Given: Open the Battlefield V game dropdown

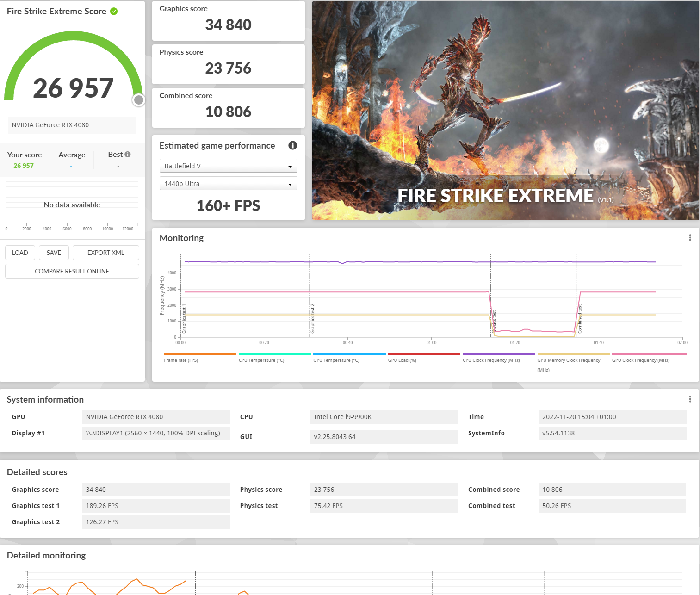Looking at the screenshot, I should pyautogui.click(x=229, y=166).
